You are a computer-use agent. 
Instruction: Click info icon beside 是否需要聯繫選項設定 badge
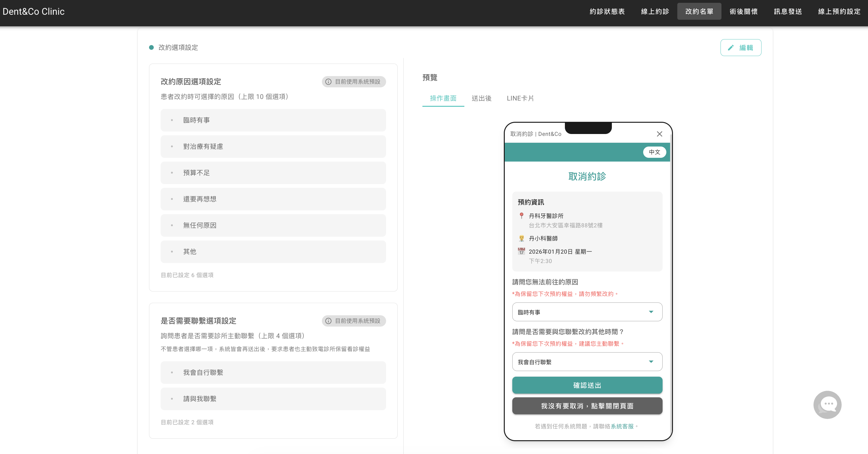coord(328,321)
